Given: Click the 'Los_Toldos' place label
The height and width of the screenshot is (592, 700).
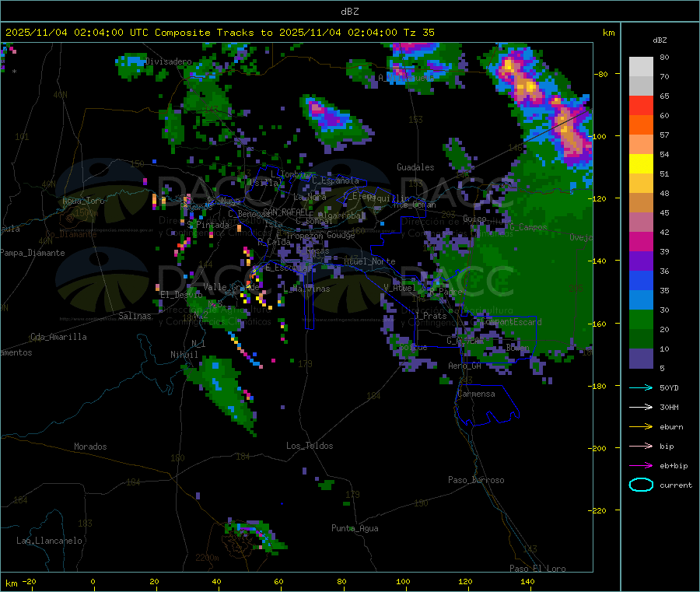Looking at the screenshot, I should pos(310,446).
